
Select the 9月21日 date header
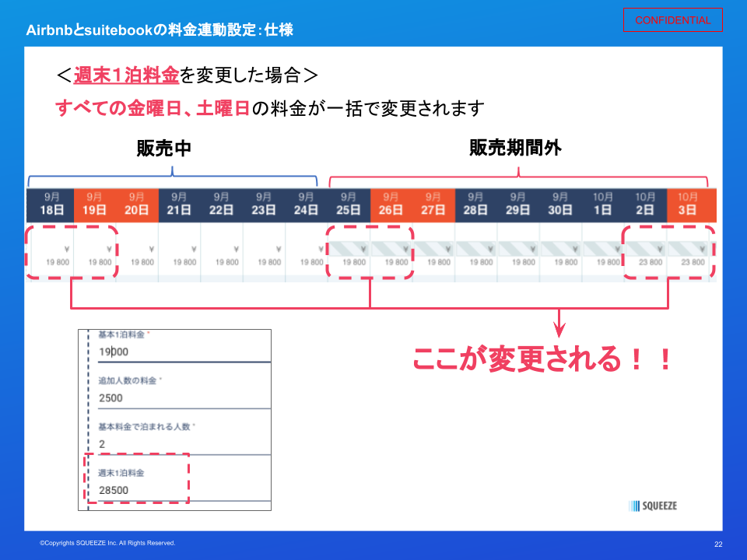coord(179,205)
